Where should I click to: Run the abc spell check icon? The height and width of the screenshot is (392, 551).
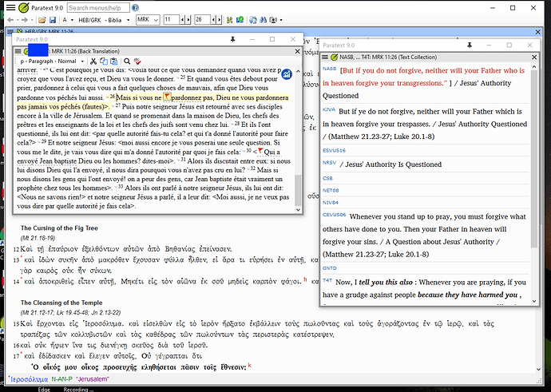[x=137, y=61]
